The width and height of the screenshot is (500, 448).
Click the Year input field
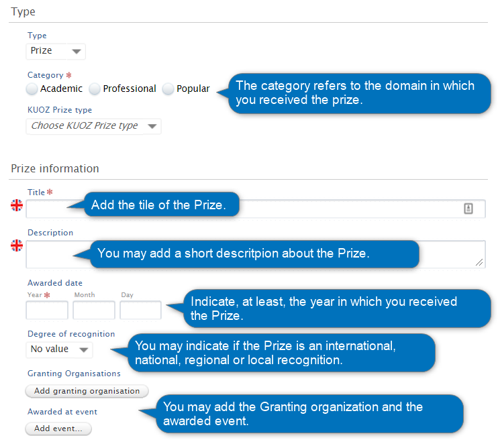pyautogui.click(x=47, y=310)
